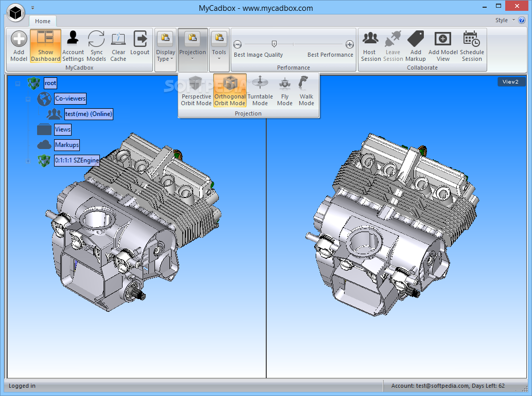This screenshot has width=532, height=396.
Task: Select the 0:1:1:1 SZEngine tree item
Action: pyautogui.click(x=77, y=160)
